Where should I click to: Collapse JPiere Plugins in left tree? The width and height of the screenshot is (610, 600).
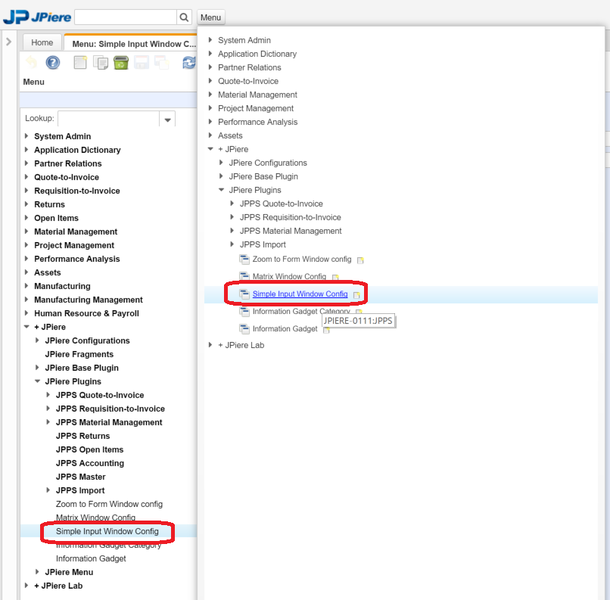38,381
